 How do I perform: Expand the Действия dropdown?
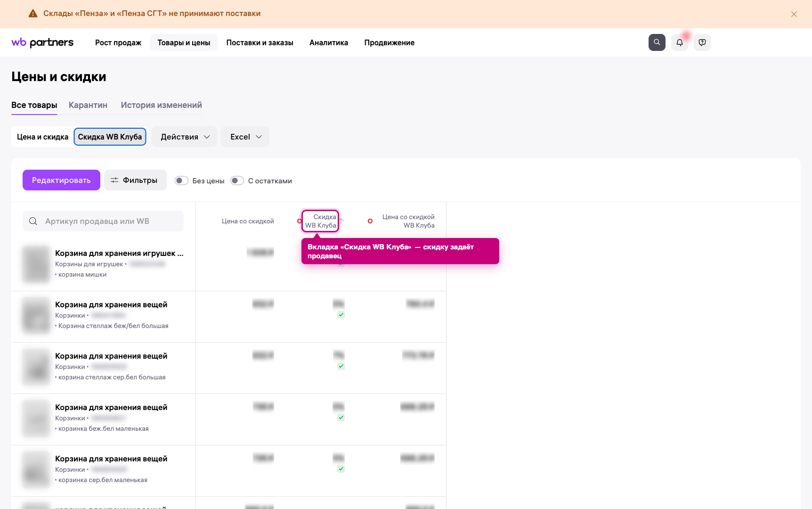tap(185, 137)
